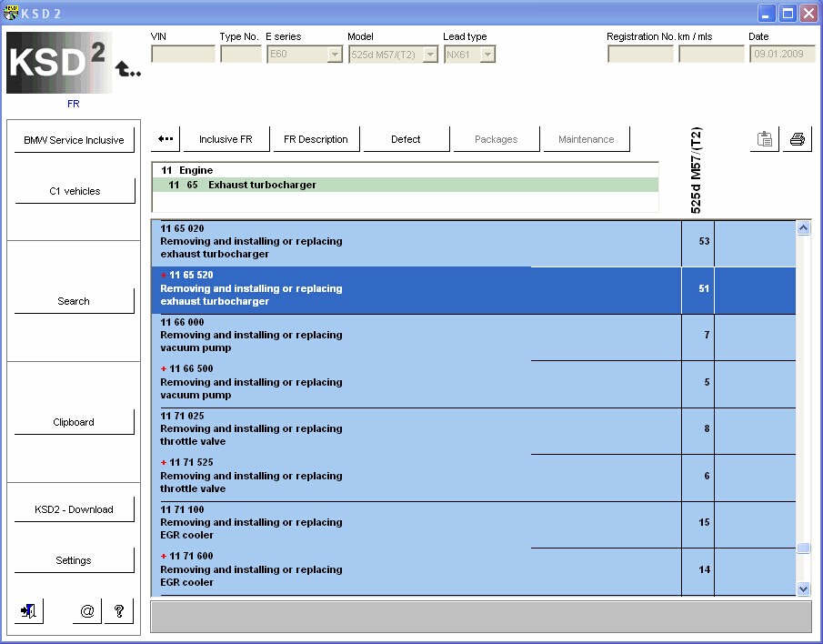Click scrollbar down arrow of list

(x=803, y=589)
